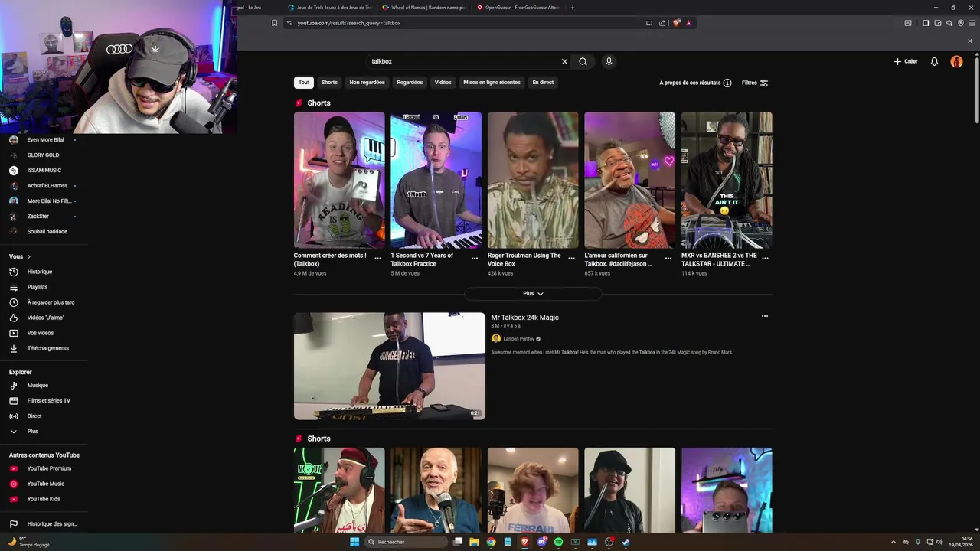Open Brave Shields lion icon
The image size is (980, 551).
[x=677, y=23]
